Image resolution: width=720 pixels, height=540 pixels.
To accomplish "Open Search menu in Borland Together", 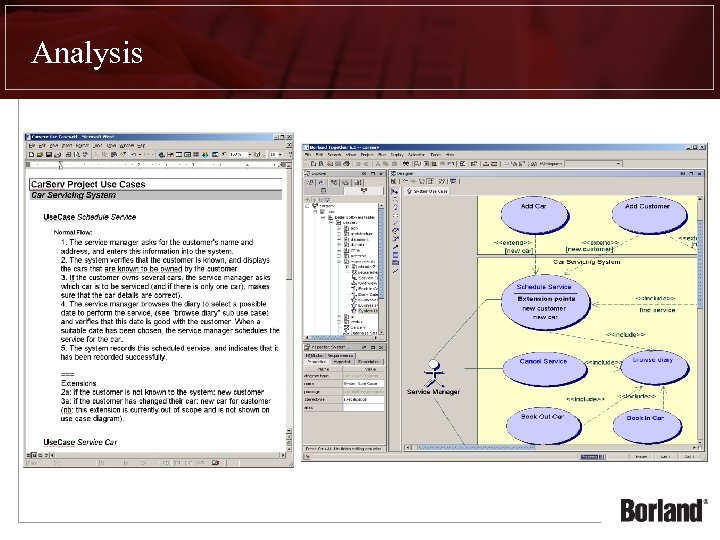I will (x=334, y=155).
